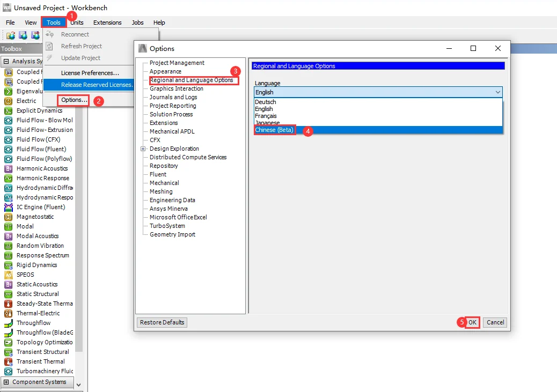Expand the Design Exploration tree node

point(143,149)
